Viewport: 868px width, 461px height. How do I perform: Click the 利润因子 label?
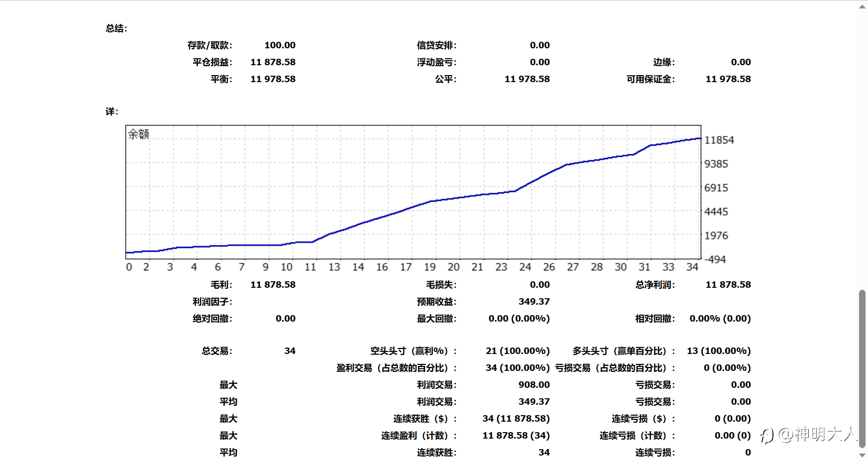212,302
